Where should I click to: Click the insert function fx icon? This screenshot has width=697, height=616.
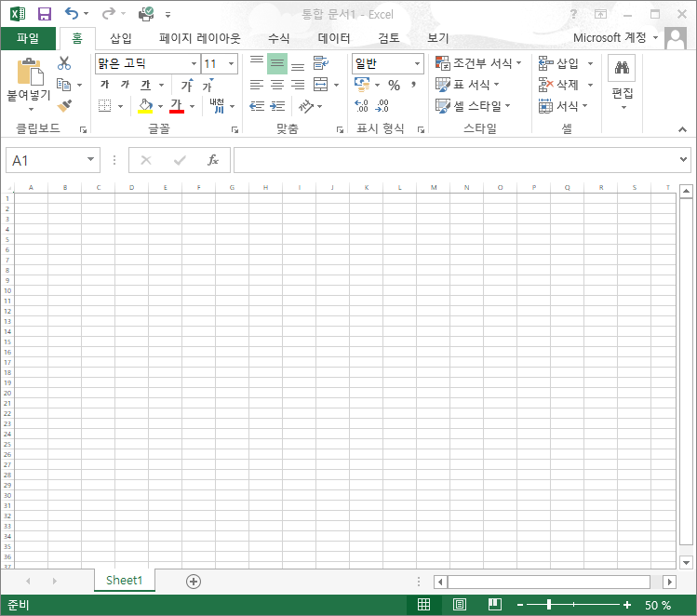pyautogui.click(x=213, y=160)
